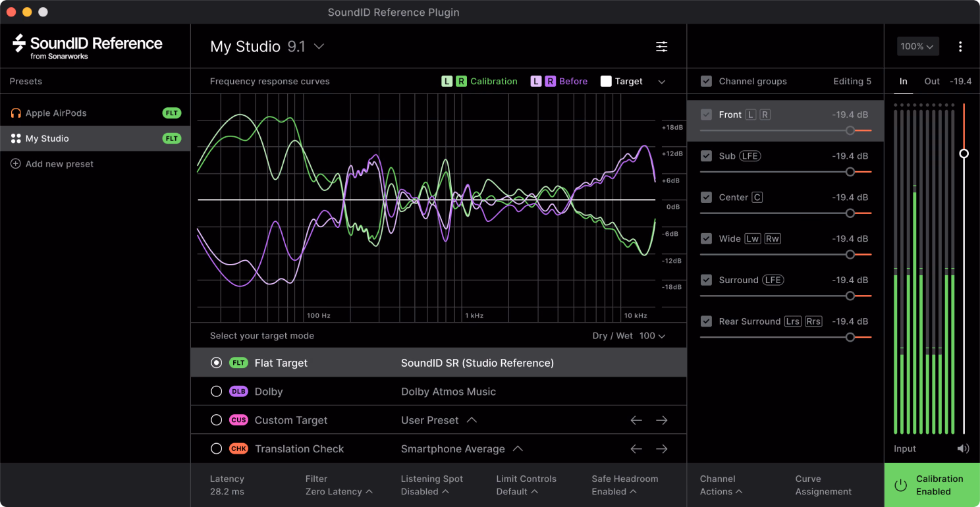Screen dimensions: 980x507
Task: Click the left arrow in Custom Target row
Action: tap(636, 420)
